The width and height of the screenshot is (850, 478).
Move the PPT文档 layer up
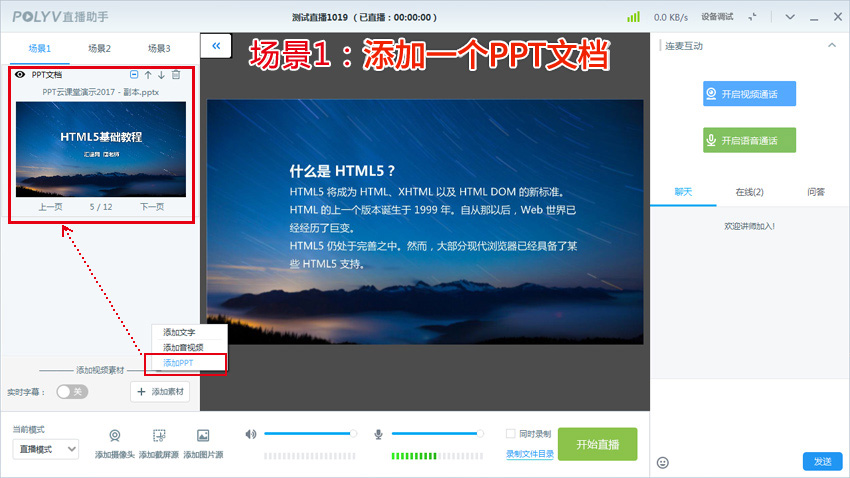tap(148, 75)
